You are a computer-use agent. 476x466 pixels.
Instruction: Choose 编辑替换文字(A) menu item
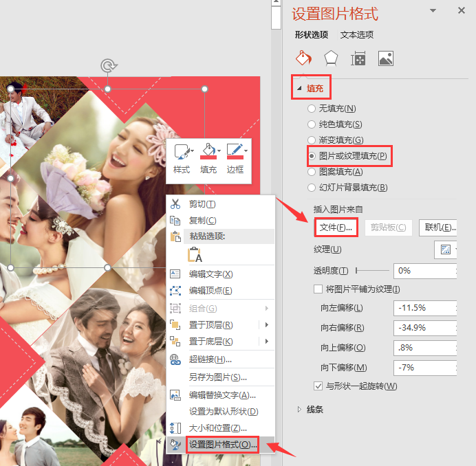coord(222,395)
